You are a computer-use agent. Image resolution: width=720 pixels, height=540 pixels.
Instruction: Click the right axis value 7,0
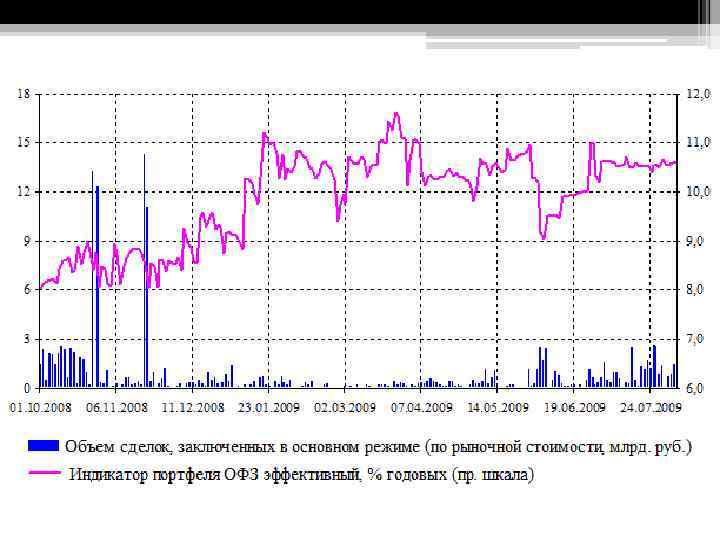tap(695, 339)
